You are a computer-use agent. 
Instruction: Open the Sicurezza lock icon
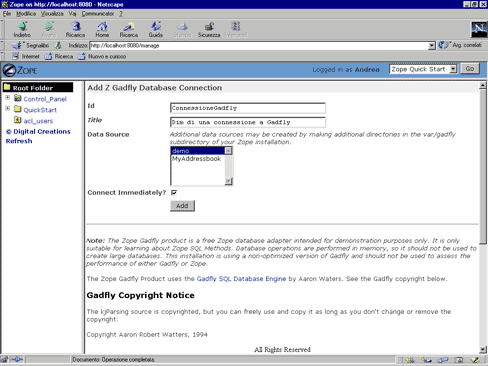tap(209, 26)
